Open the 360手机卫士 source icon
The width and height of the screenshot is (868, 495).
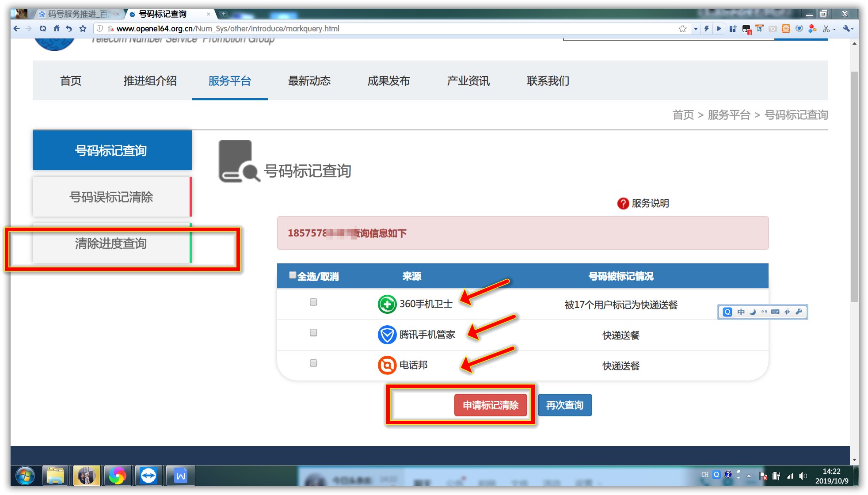click(386, 304)
